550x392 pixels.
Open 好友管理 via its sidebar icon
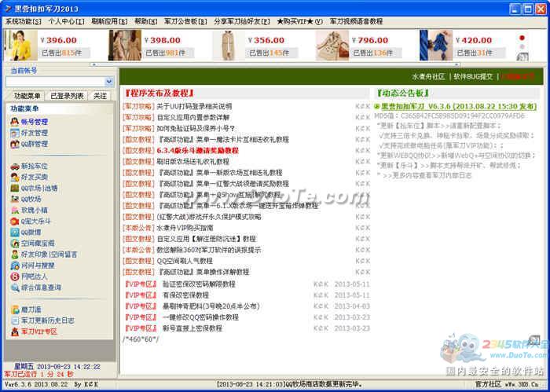15,133
